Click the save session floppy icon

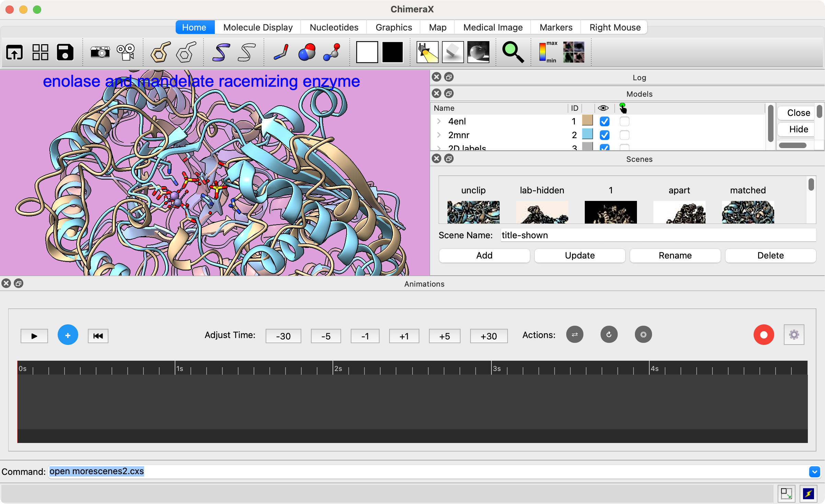point(65,52)
